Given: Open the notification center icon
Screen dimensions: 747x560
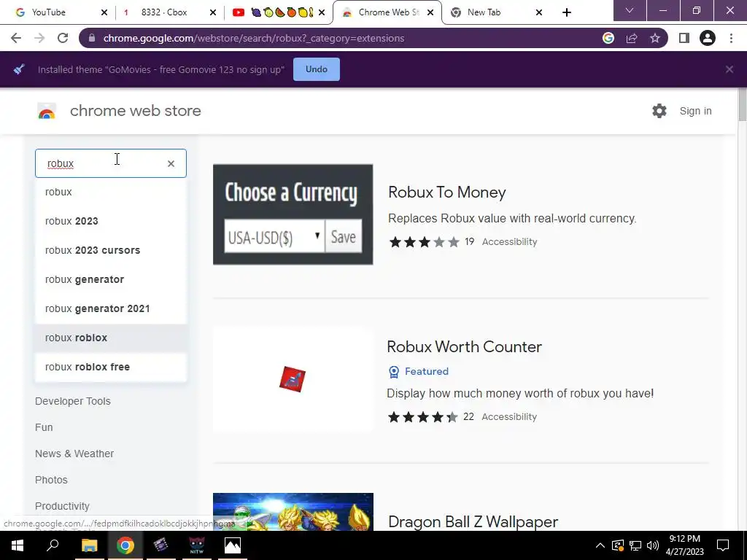Looking at the screenshot, I should [723, 545].
